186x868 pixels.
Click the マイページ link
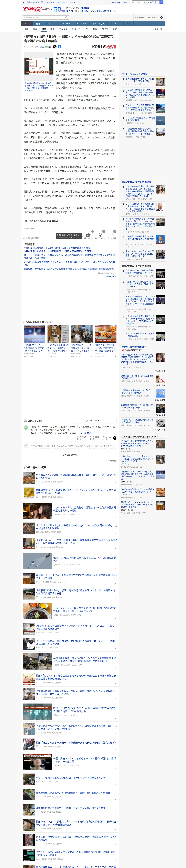139,18
